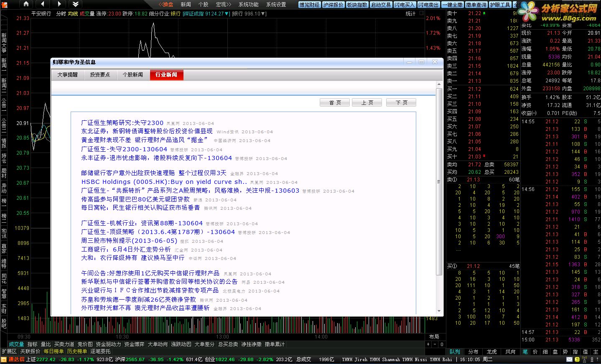Open news link 工商银行：6月4日外汇走势分析
Image resolution: width=601 pixels, height=364 pixels.
[126, 249]
